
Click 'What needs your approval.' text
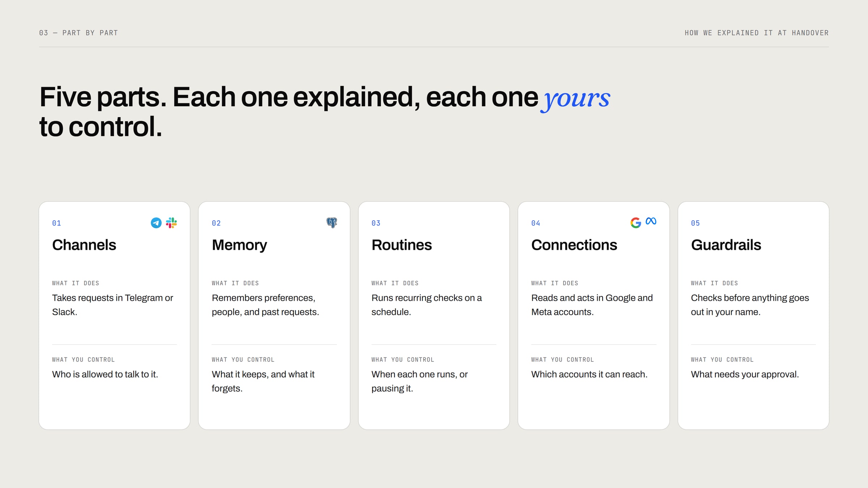click(745, 374)
